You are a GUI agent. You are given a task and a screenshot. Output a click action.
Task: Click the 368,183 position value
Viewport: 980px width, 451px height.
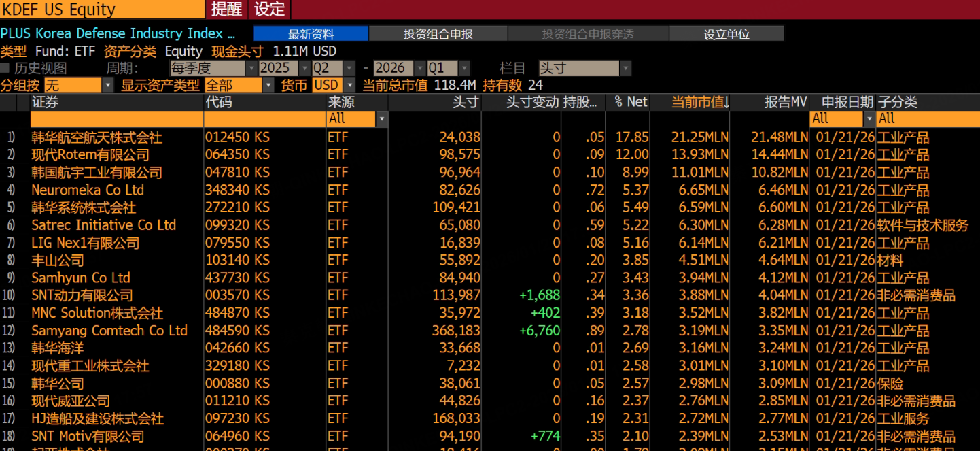coord(456,331)
